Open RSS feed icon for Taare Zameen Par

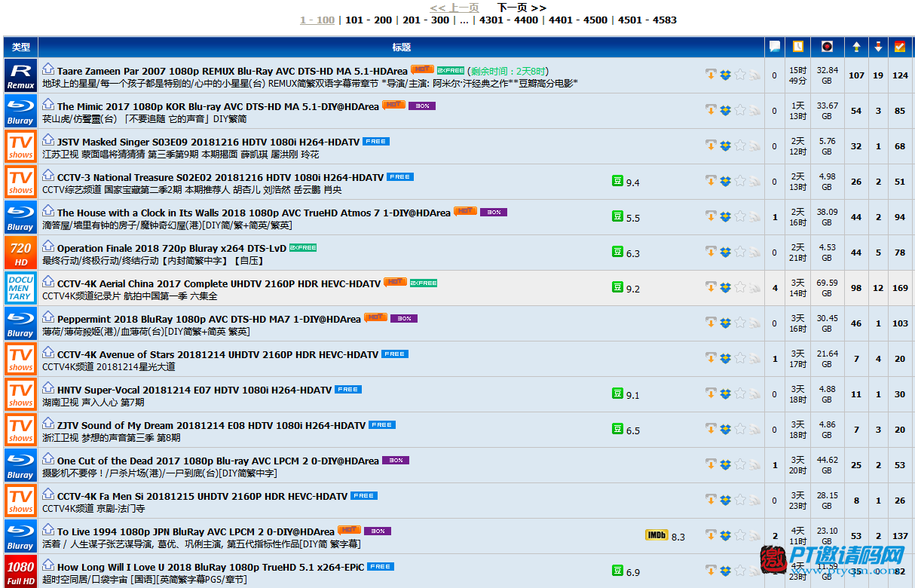(754, 75)
